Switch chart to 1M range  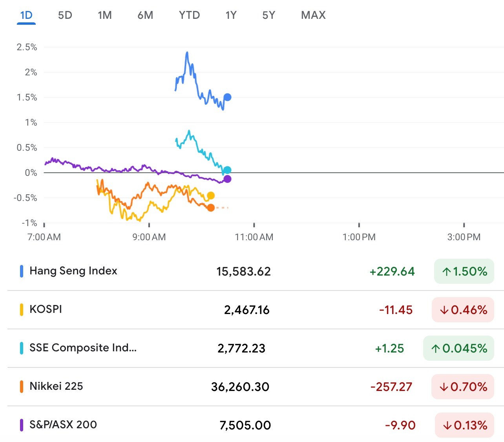[x=105, y=15]
